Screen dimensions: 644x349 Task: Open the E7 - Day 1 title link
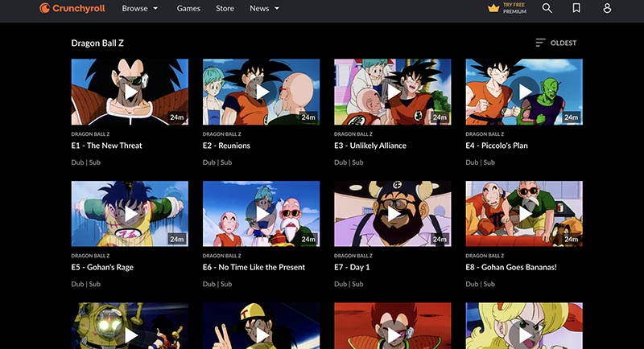click(352, 268)
